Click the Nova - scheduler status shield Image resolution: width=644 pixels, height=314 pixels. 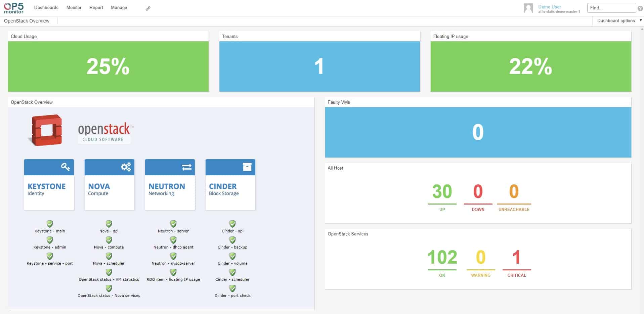[x=109, y=256]
